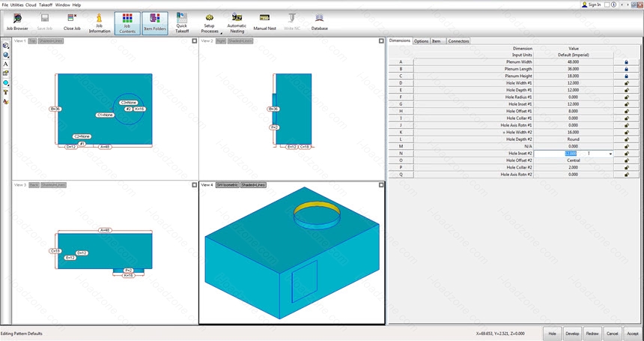Click the bottom red 'A' icon in sidebar
The height and width of the screenshot is (341, 644).
(6, 101)
